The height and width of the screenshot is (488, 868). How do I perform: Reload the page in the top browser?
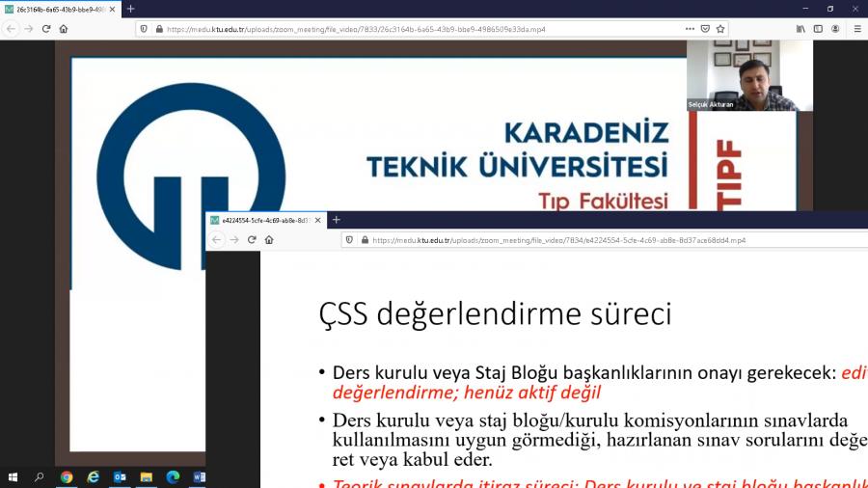pos(45,29)
